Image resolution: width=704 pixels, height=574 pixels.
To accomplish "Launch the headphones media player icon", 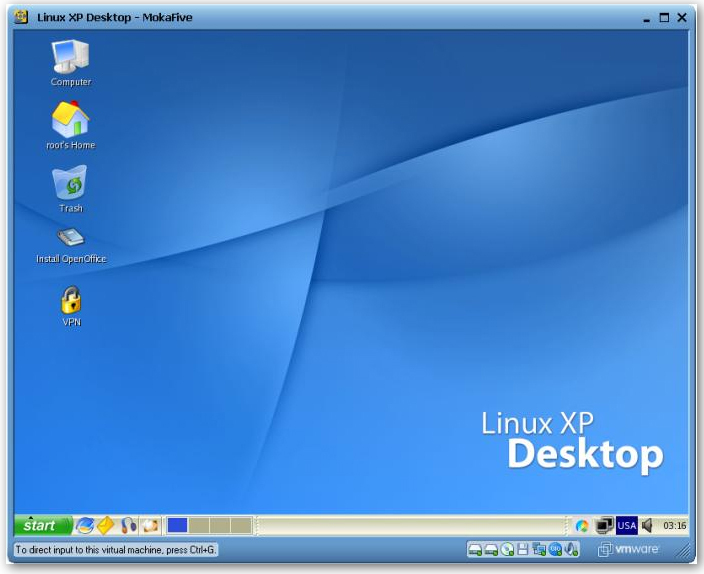I will pyautogui.click(x=129, y=525).
